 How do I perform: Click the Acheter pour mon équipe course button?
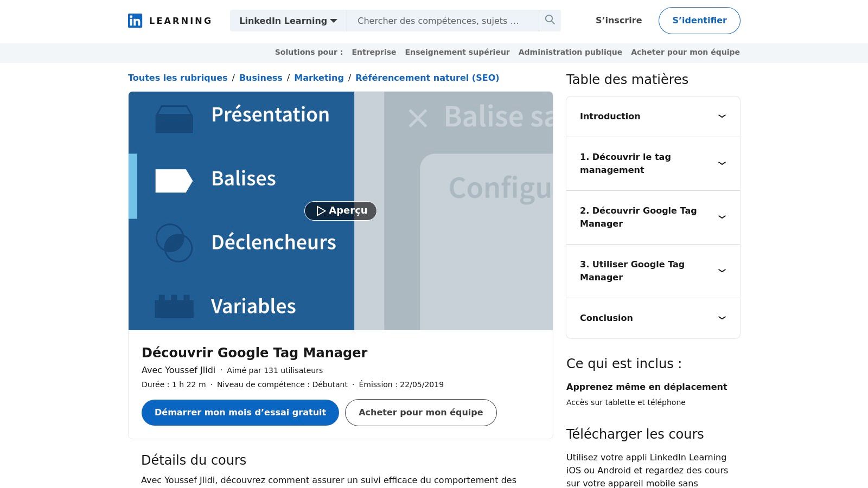coord(420,412)
